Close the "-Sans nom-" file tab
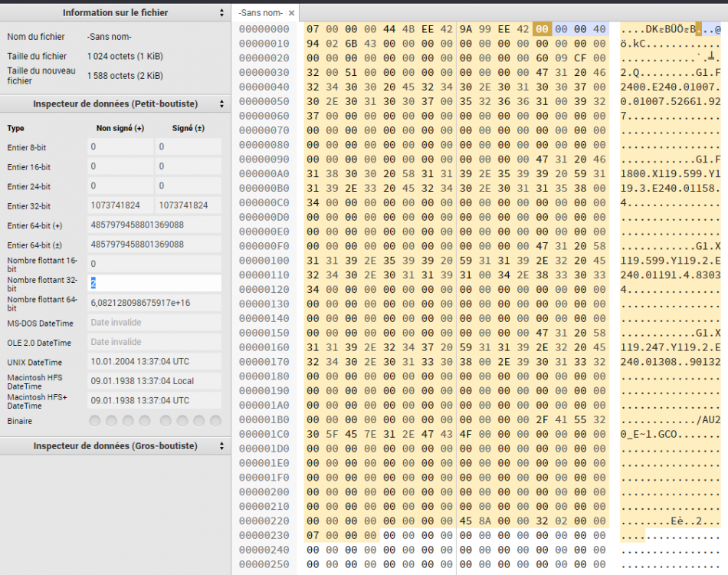The width and height of the screenshot is (728, 575). (292, 13)
